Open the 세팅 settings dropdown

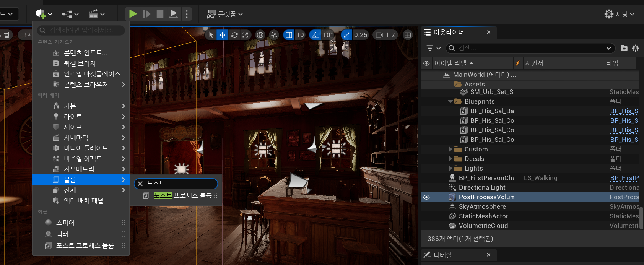pos(620,14)
